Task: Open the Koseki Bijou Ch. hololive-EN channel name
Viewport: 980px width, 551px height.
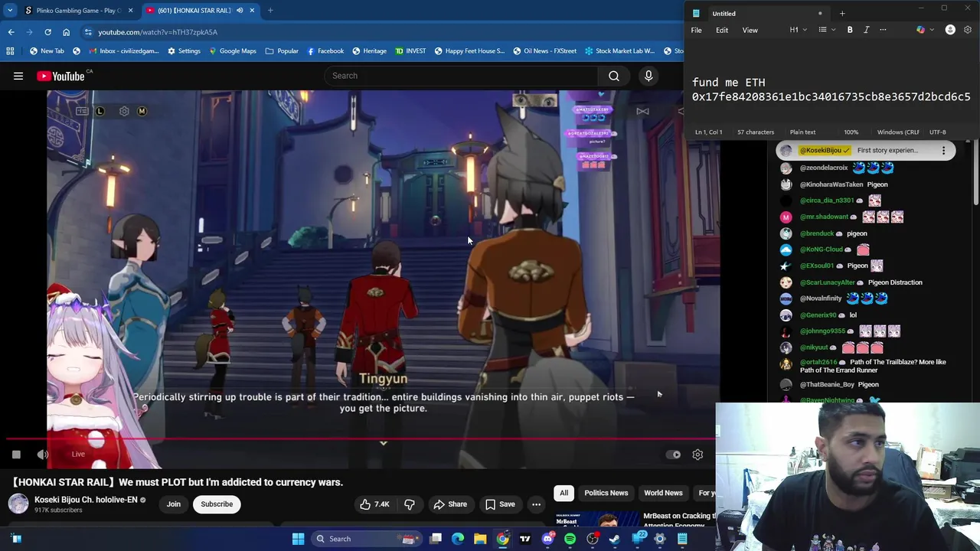Action: [x=86, y=500]
